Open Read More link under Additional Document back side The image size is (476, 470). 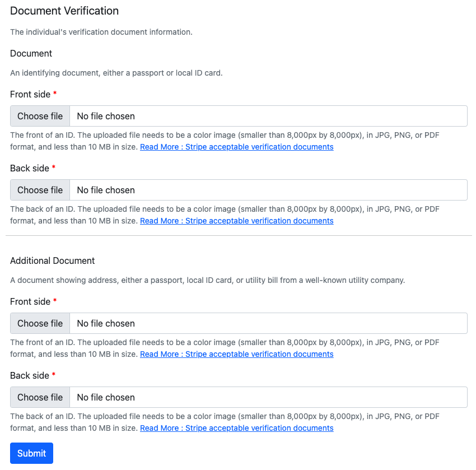click(x=236, y=428)
